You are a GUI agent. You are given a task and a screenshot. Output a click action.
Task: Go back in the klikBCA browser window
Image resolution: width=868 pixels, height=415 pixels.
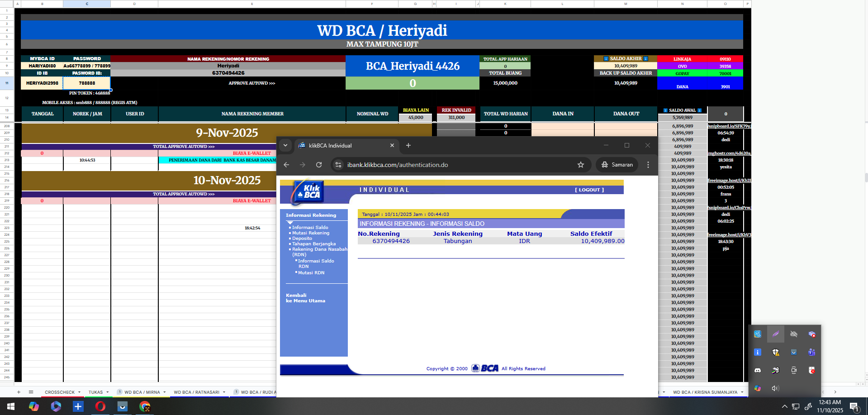(x=286, y=165)
